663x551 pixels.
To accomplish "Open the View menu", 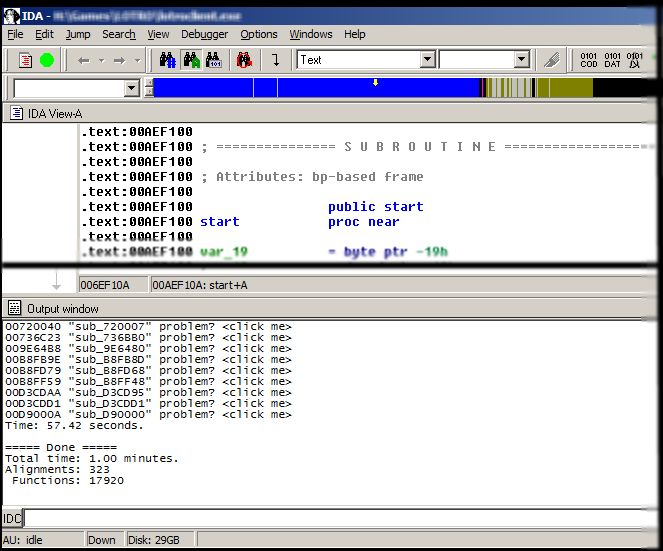I will pyautogui.click(x=158, y=34).
